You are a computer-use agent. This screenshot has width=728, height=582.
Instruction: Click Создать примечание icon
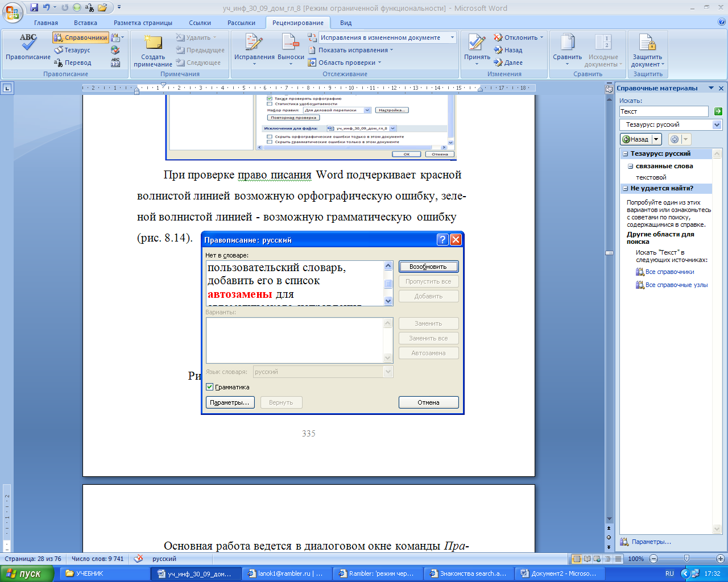tap(153, 51)
